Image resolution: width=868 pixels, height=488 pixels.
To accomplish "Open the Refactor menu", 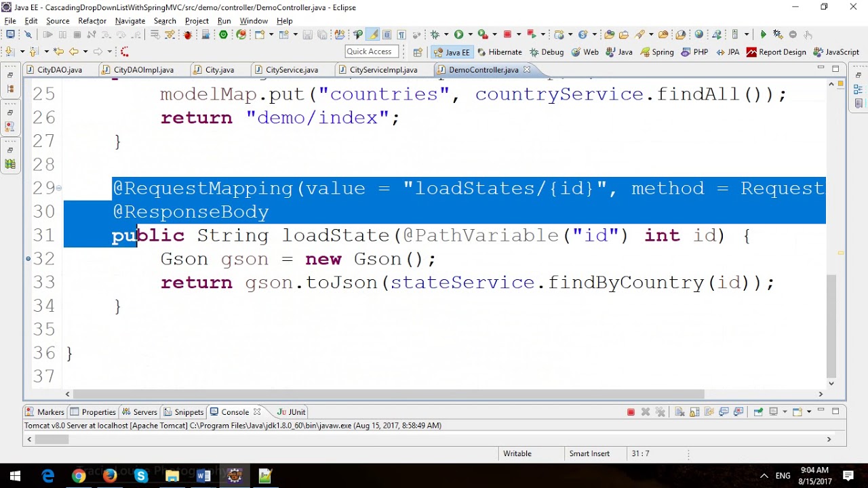I will tap(92, 21).
